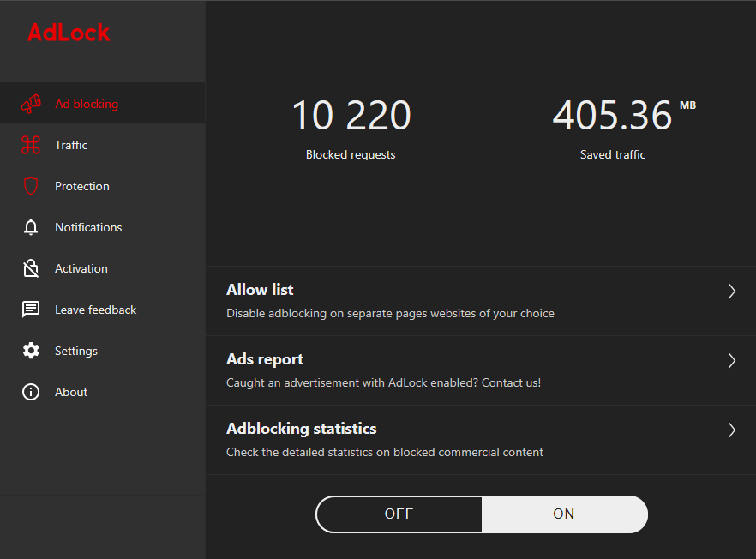Open Leave feedback via the speech bubble icon
This screenshot has height=559, width=756.
tap(31, 309)
